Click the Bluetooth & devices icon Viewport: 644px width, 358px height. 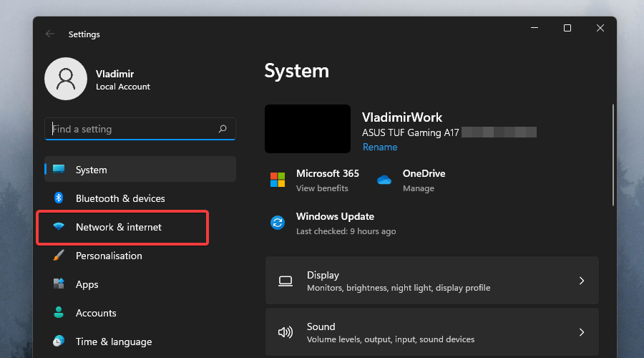pos(59,198)
